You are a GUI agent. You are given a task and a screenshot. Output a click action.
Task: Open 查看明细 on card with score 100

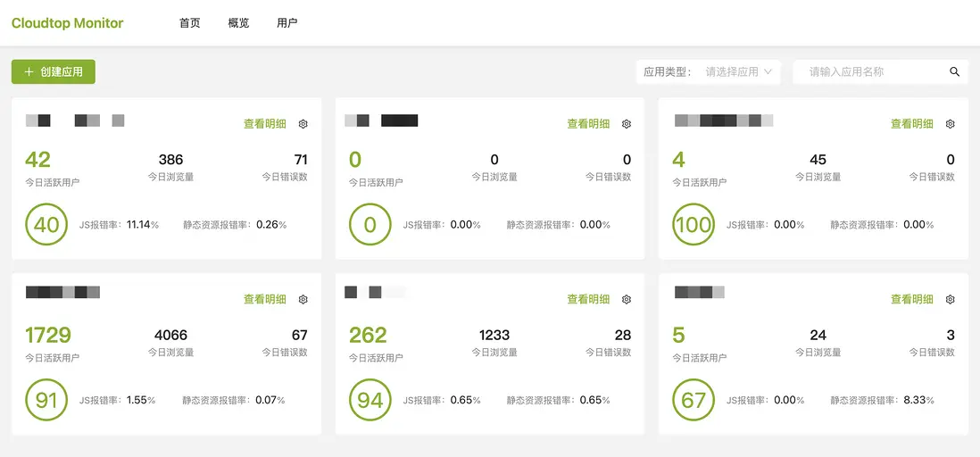912,124
